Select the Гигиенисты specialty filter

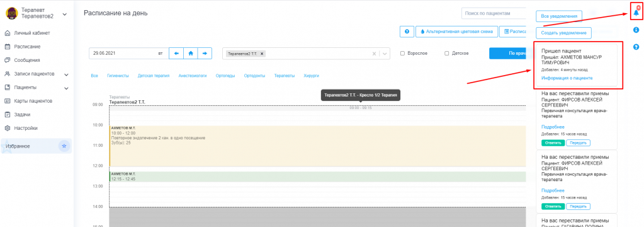(118, 76)
